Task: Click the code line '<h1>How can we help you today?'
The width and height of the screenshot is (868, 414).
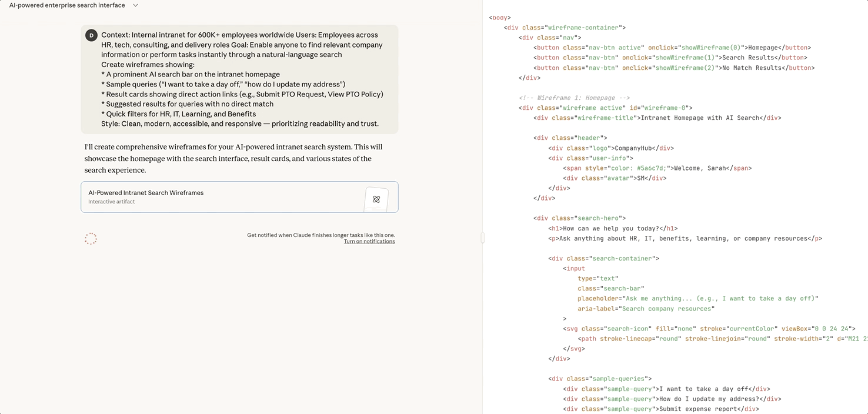Action: [x=613, y=228]
